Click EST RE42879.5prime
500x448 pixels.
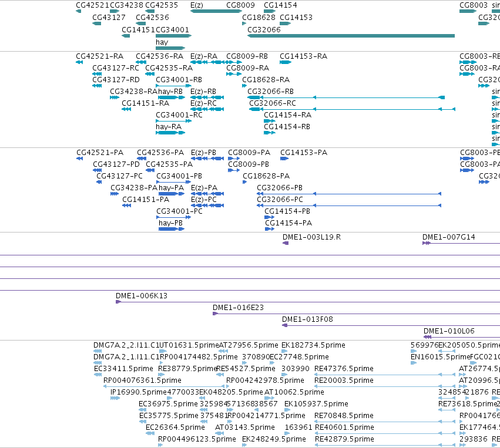385,445
